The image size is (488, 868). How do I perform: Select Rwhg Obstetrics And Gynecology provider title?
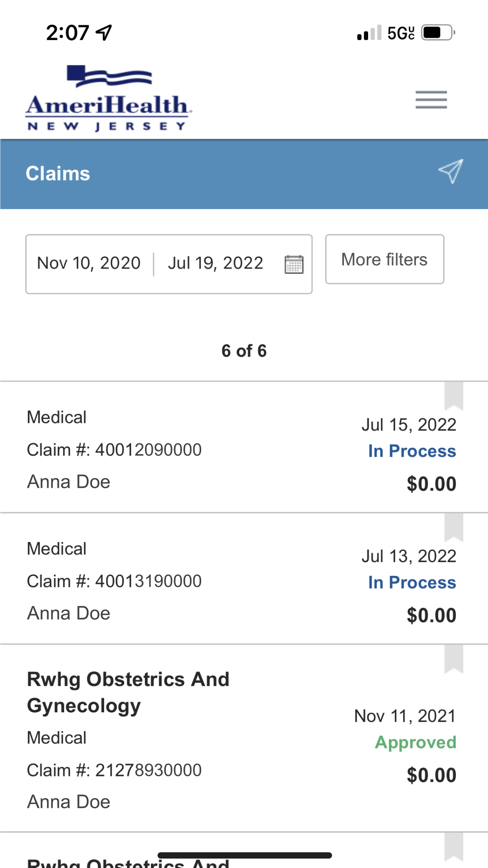pos(128,692)
